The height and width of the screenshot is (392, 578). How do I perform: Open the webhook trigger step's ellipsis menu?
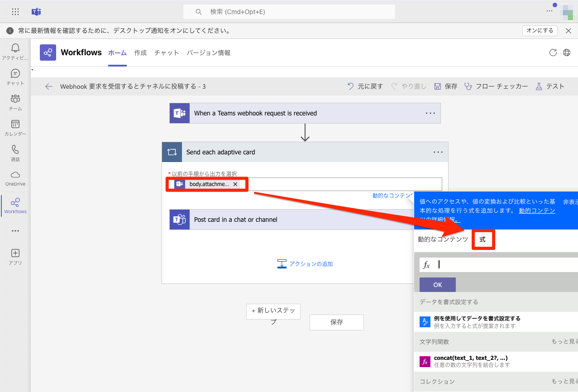[430, 113]
